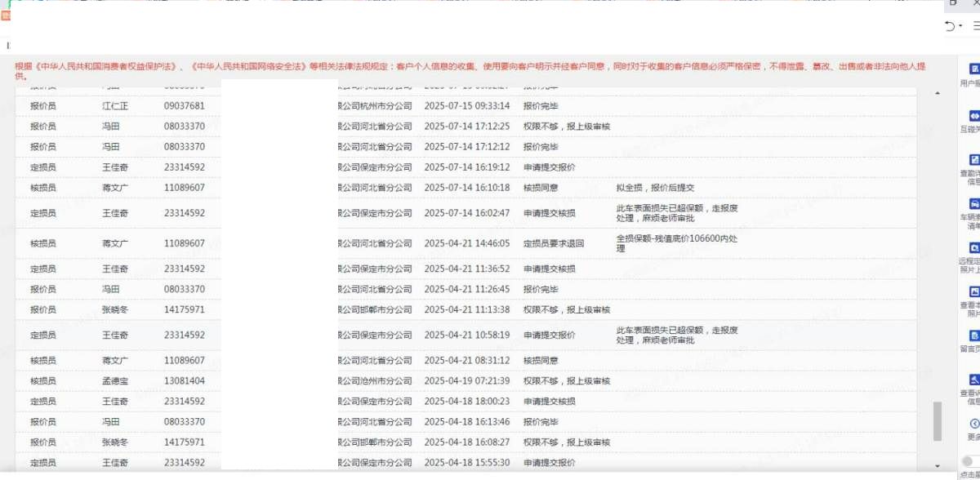Expand the 更多 circular arrow icon
The image size is (980, 480).
tap(973, 423)
